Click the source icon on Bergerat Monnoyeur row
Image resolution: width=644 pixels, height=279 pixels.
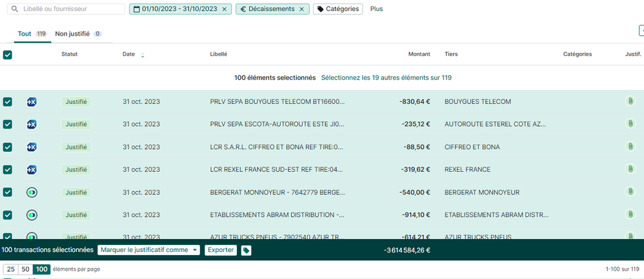(x=32, y=192)
